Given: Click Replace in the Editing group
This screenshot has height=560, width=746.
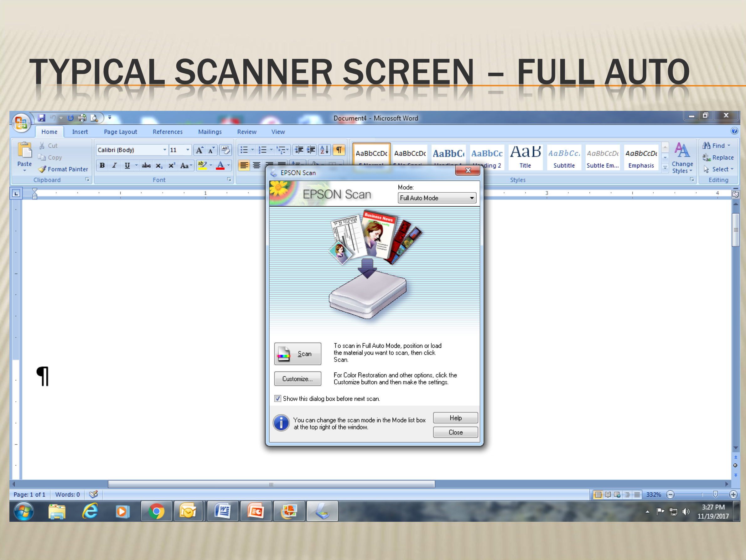Looking at the screenshot, I should [x=718, y=158].
